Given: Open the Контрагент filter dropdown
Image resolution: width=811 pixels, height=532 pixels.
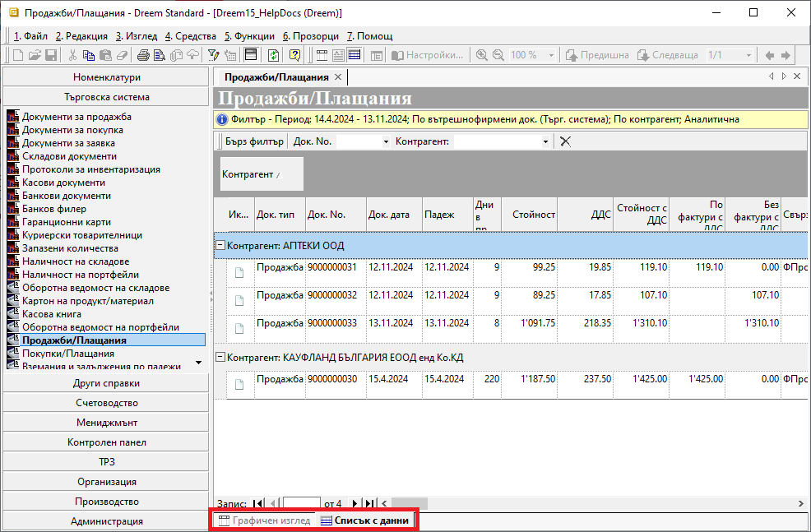Looking at the screenshot, I should tap(545, 141).
